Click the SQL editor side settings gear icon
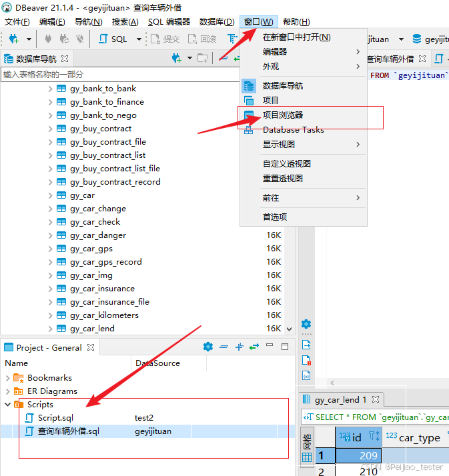The height and width of the screenshot is (476, 449). click(x=306, y=324)
